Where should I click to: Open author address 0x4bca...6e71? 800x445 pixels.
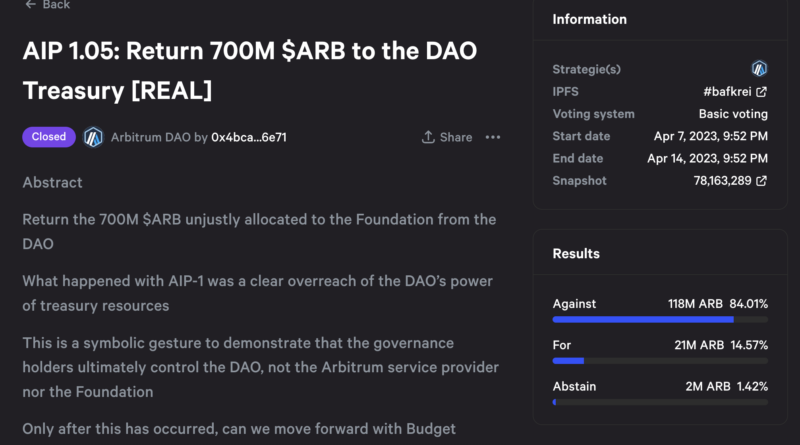tap(251, 137)
